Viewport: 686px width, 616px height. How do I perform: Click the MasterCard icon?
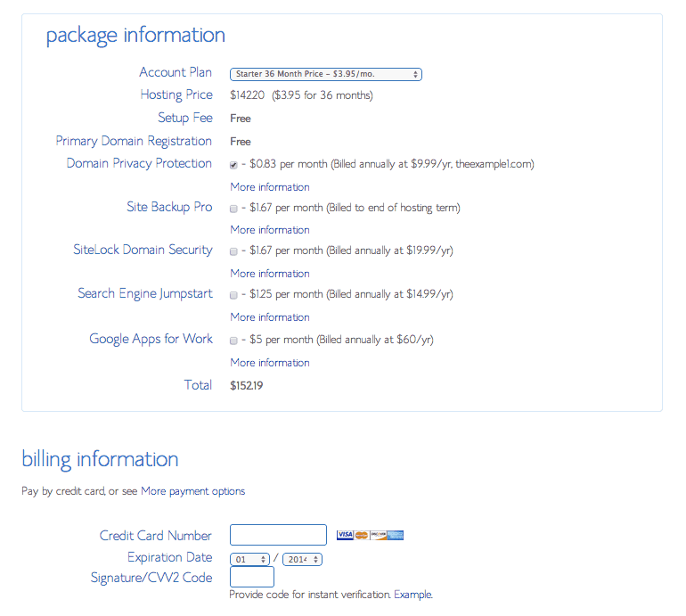(362, 535)
